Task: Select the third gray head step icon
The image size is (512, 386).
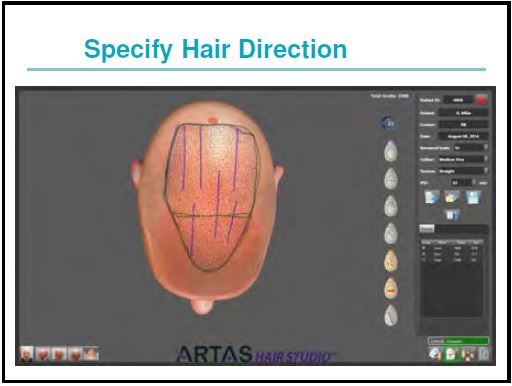Action: [391, 206]
